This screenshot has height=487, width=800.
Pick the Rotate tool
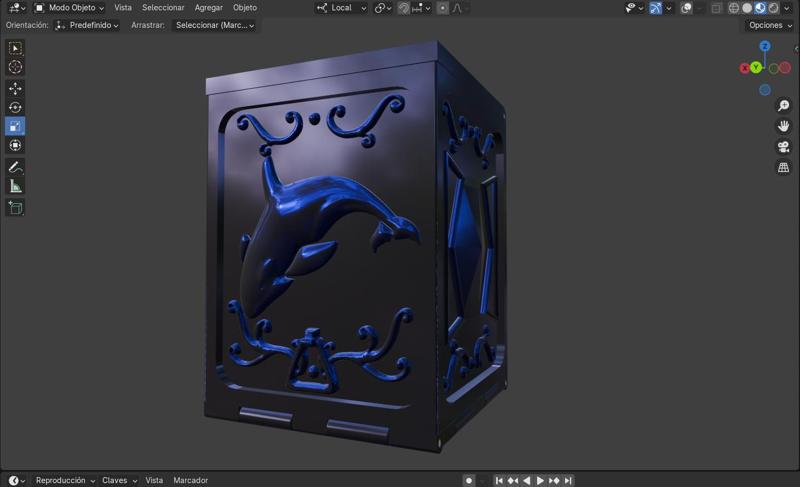coord(15,107)
